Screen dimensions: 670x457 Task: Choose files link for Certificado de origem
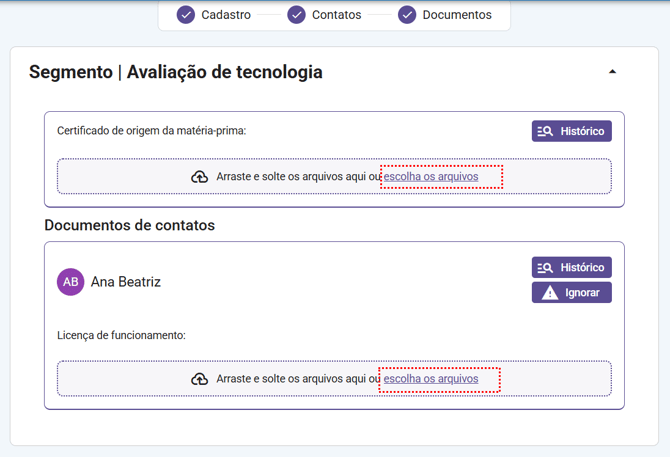click(431, 177)
